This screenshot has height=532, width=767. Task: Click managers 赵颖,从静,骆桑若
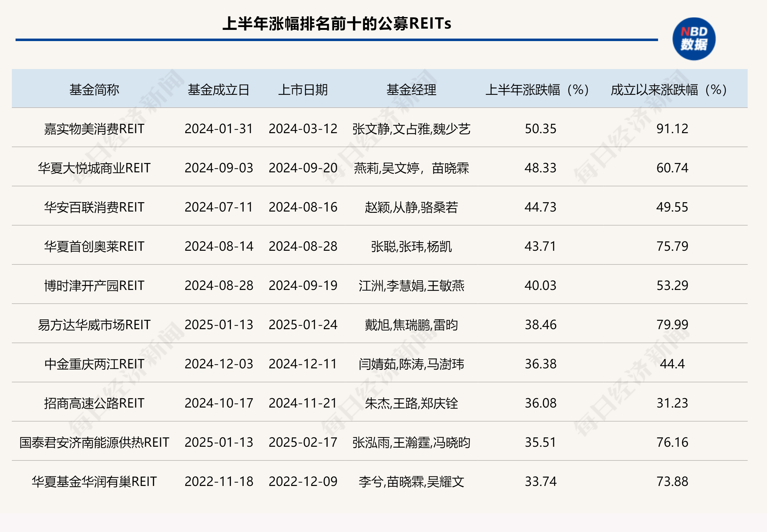411,207
